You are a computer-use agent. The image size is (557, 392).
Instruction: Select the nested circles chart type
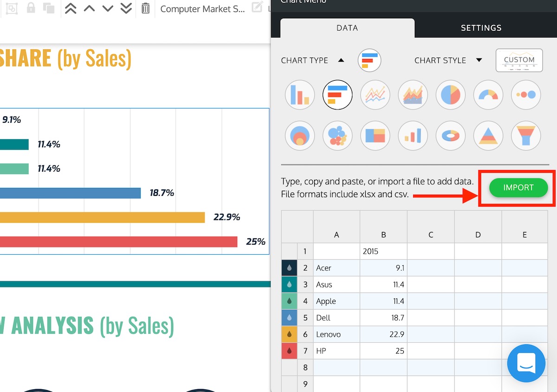click(300, 135)
